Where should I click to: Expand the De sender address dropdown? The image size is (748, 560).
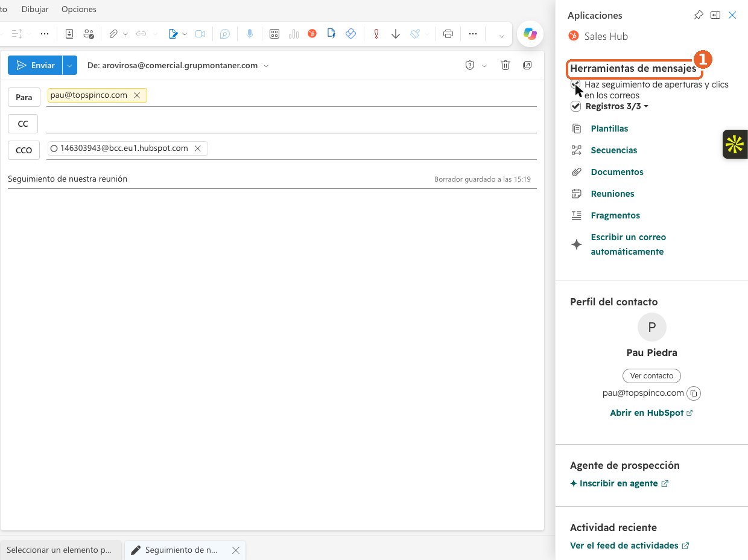coord(266,65)
